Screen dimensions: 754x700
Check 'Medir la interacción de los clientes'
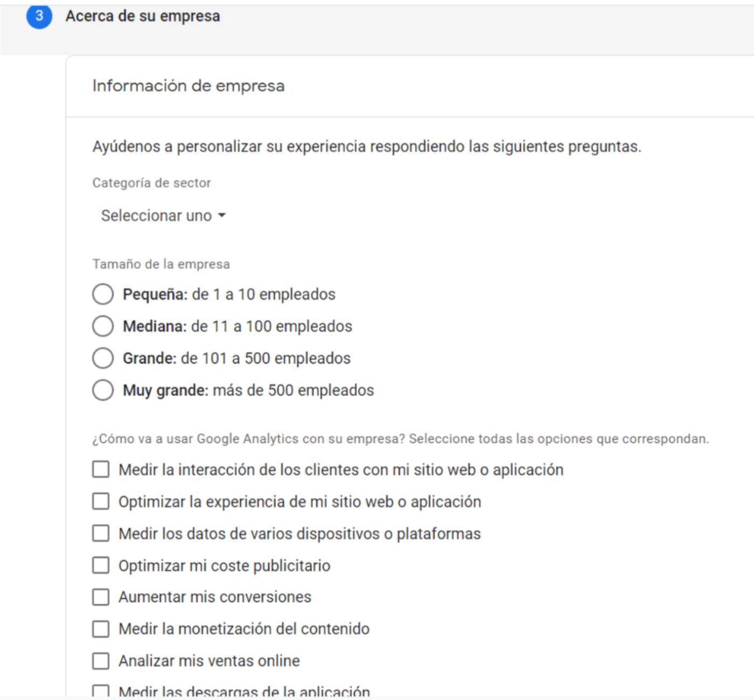[101, 470]
